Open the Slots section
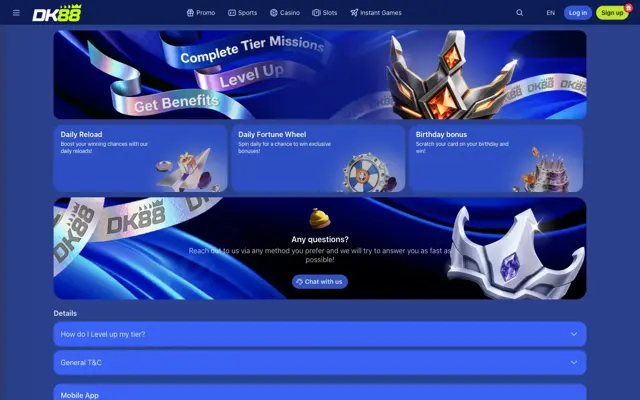This screenshot has height=400, width=640. click(x=324, y=13)
